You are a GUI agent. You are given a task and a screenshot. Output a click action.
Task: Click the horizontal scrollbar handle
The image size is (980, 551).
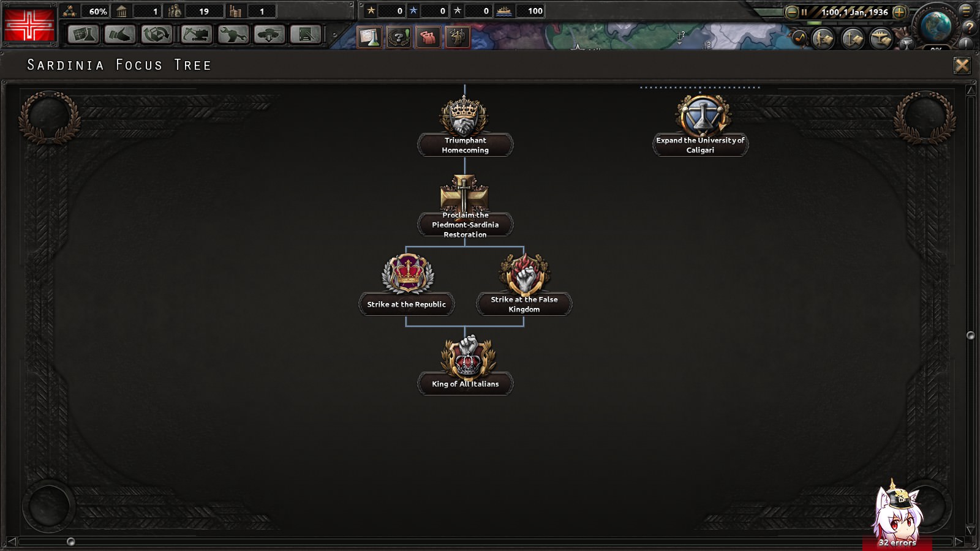71,542
